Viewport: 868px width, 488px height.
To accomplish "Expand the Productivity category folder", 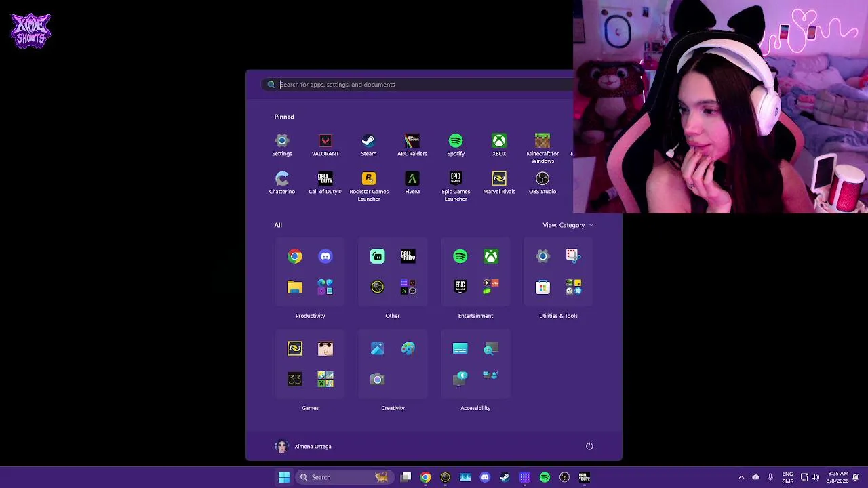I will (325, 287).
